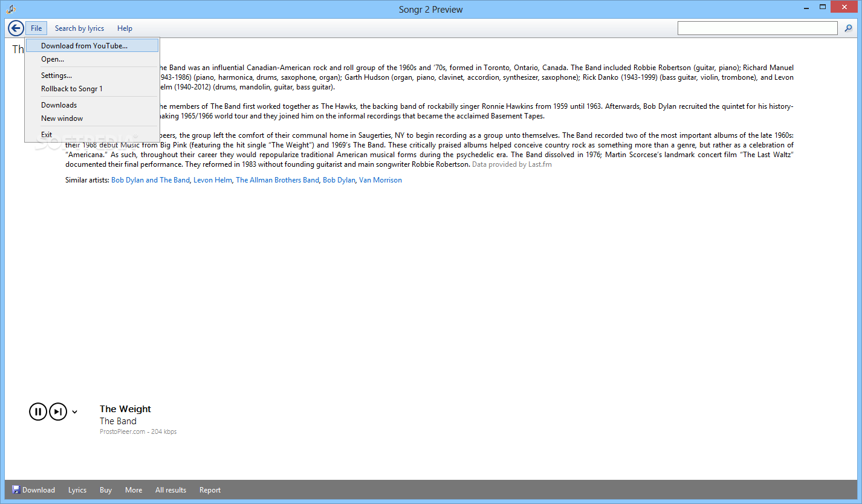Click the Songr app icon in title bar
The image size is (862, 504).
(x=10, y=9)
